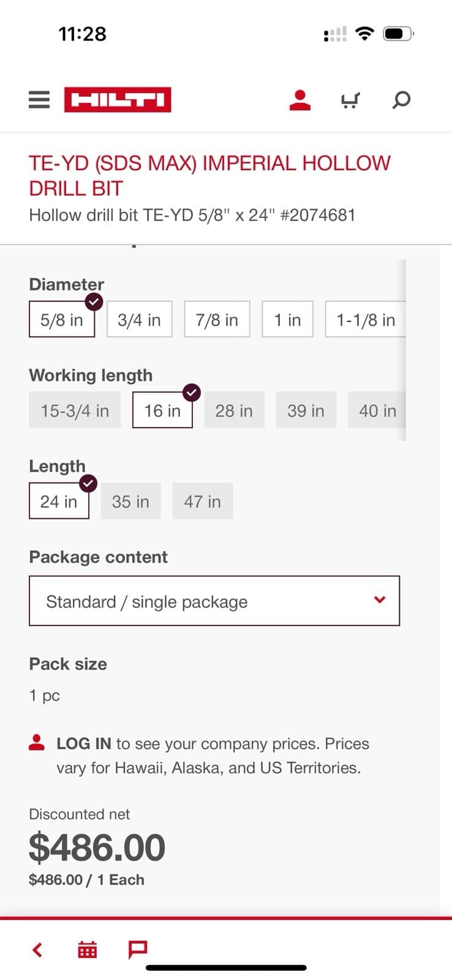Image resolution: width=452 pixels, height=980 pixels.
Task: Open the shopping cart
Action: tap(350, 100)
